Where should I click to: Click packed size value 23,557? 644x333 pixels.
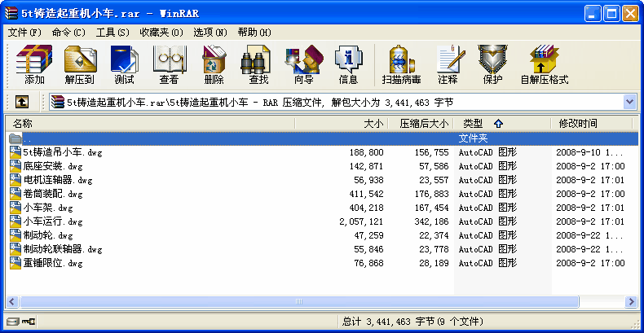pyautogui.click(x=436, y=180)
